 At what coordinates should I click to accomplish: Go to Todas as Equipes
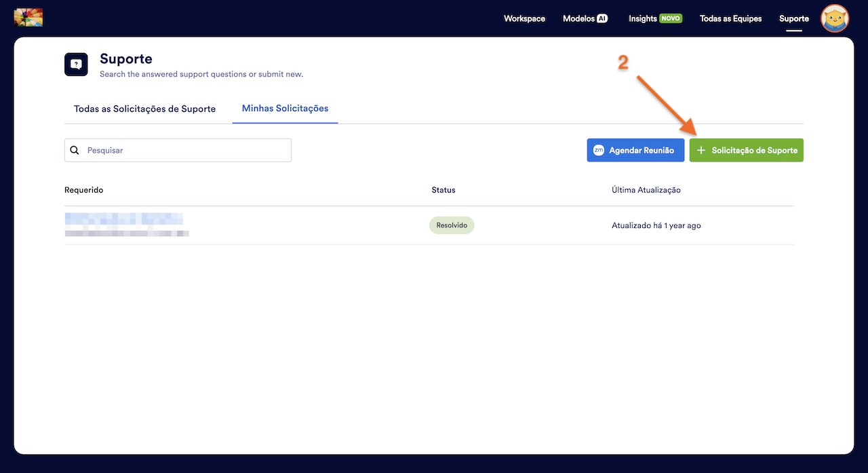pyautogui.click(x=730, y=18)
